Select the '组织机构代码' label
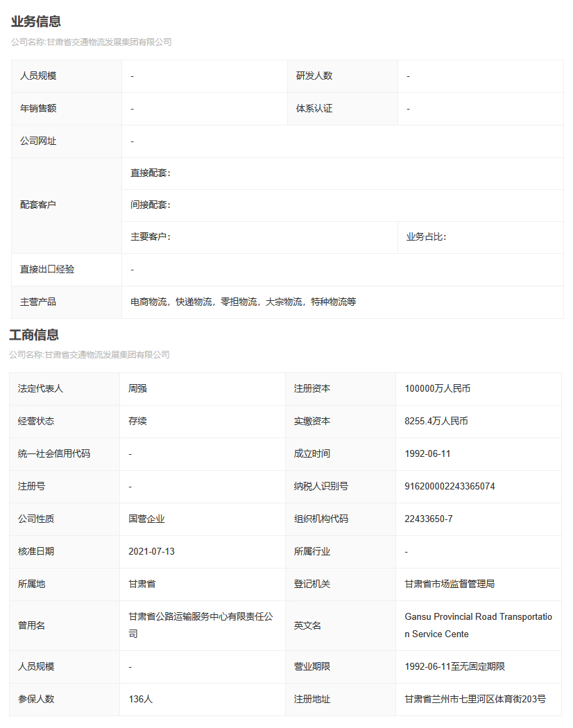 coord(321,519)
